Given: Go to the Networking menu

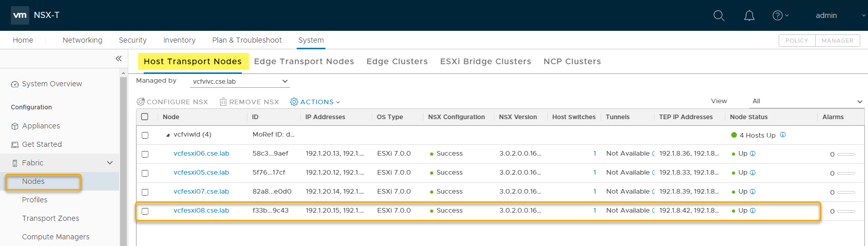Looking at the screenshot, I should 82,40.
